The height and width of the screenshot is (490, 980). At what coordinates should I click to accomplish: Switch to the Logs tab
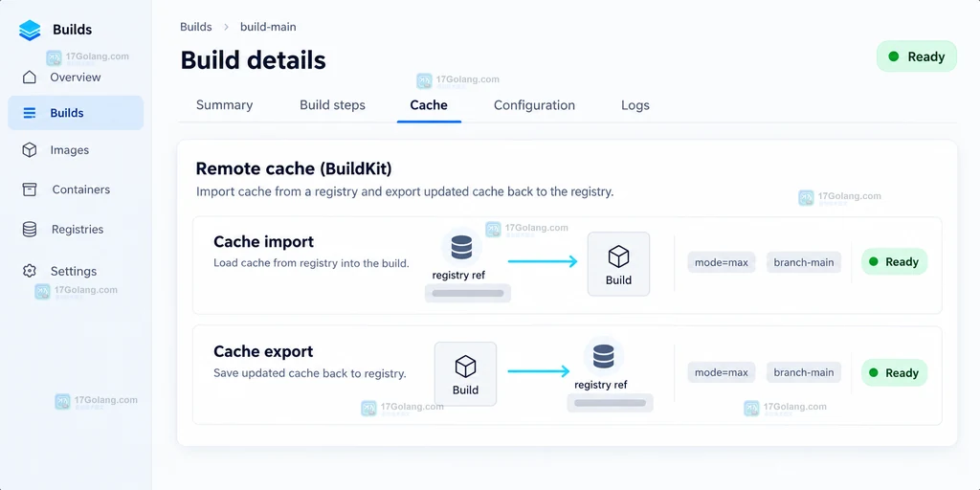click(x=635, y=105)
